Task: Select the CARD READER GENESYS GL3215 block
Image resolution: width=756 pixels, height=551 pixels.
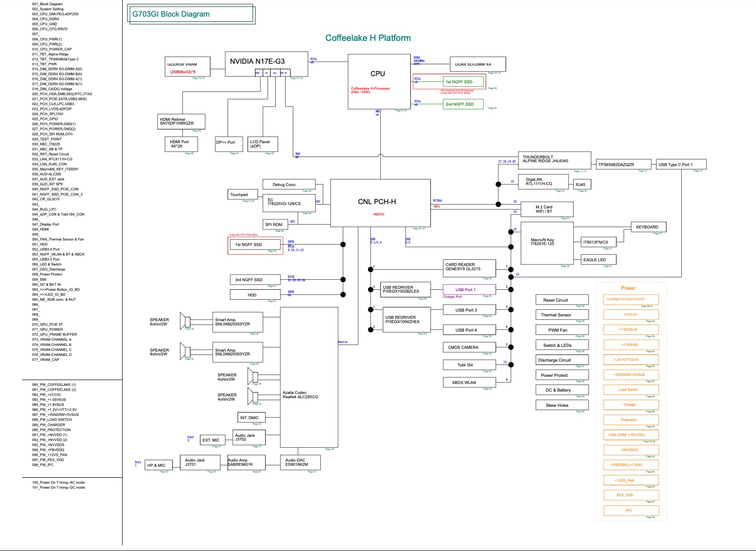Action: (x=469, y=268)
